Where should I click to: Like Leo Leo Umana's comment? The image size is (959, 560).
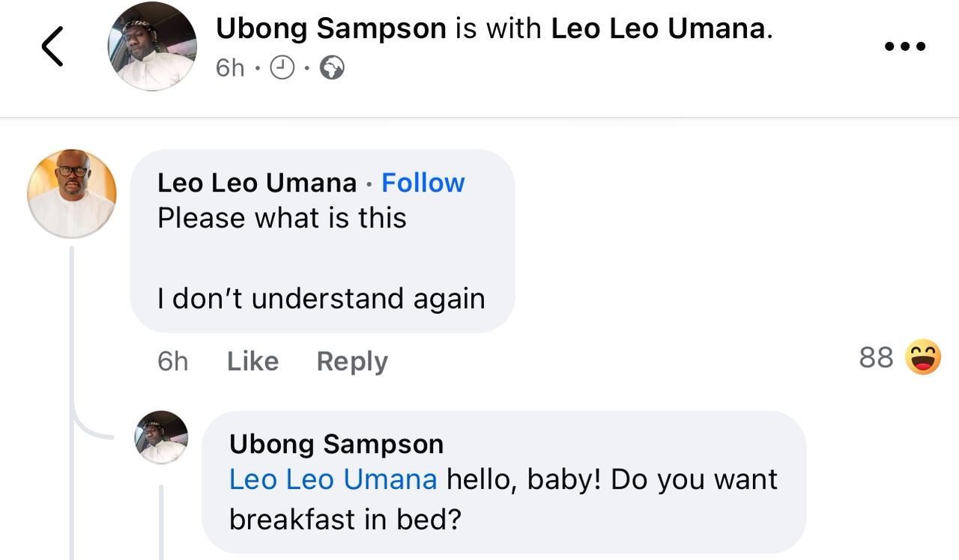coord(252,362)
